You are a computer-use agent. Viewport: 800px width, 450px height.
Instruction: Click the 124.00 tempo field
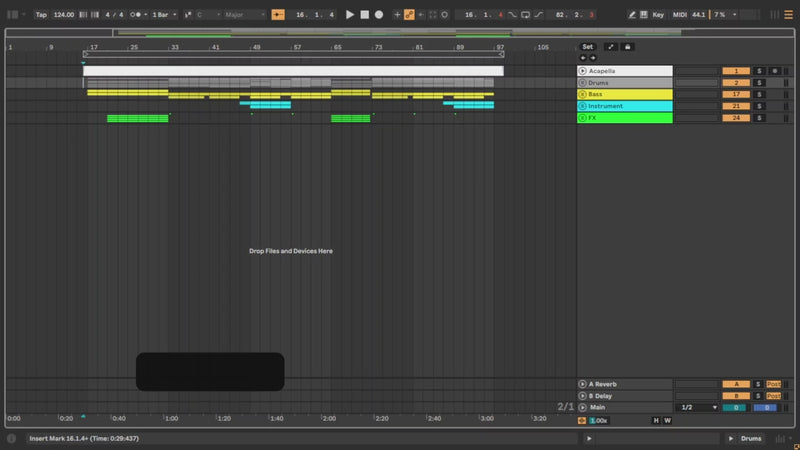click(64, 15)
